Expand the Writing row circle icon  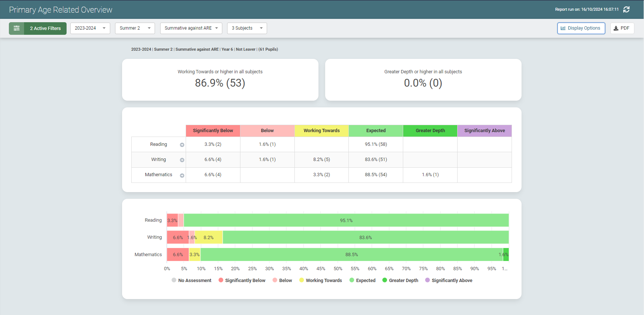182,160
